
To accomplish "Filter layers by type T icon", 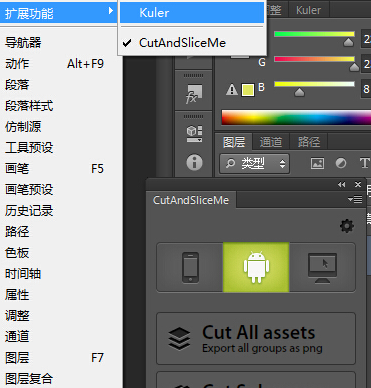I will click(x=365, y=163).
